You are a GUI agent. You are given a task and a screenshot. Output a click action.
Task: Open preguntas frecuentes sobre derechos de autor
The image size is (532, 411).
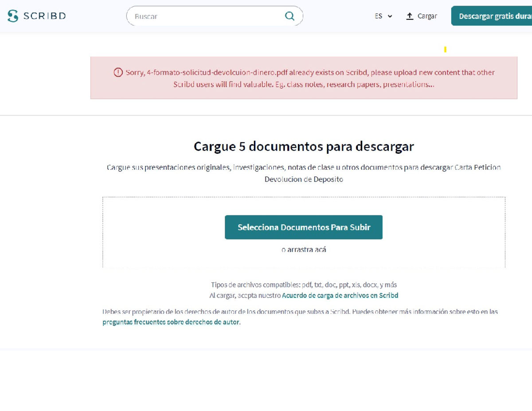[x=171, y=322]
